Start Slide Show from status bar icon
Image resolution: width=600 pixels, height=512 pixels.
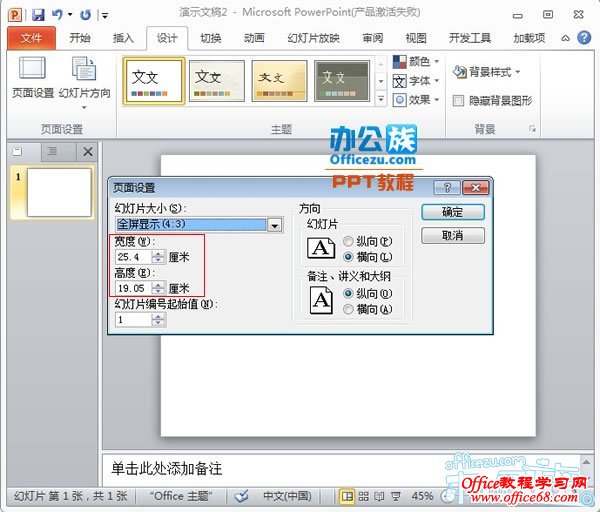[396, 497]
